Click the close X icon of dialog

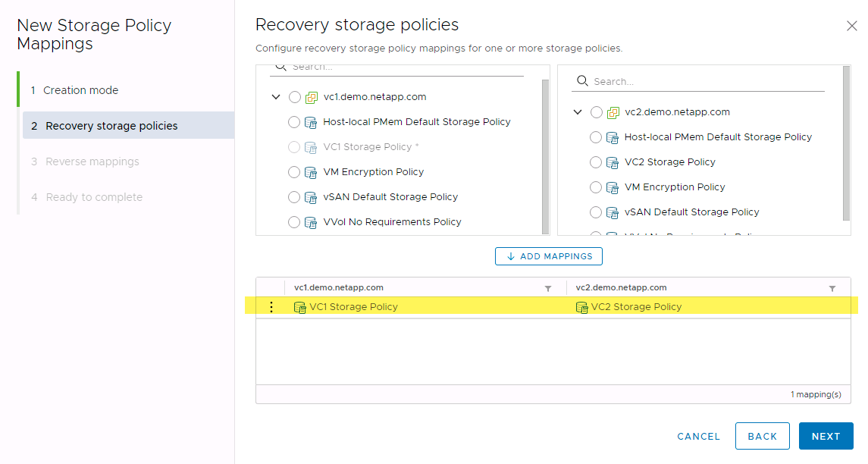click(851, 26)
